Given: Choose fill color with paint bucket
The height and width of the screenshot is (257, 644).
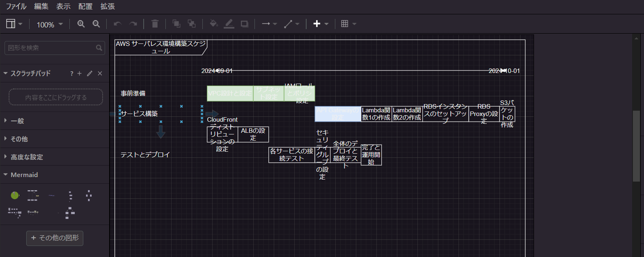Looking at the screenshot, I should (213, 24).
